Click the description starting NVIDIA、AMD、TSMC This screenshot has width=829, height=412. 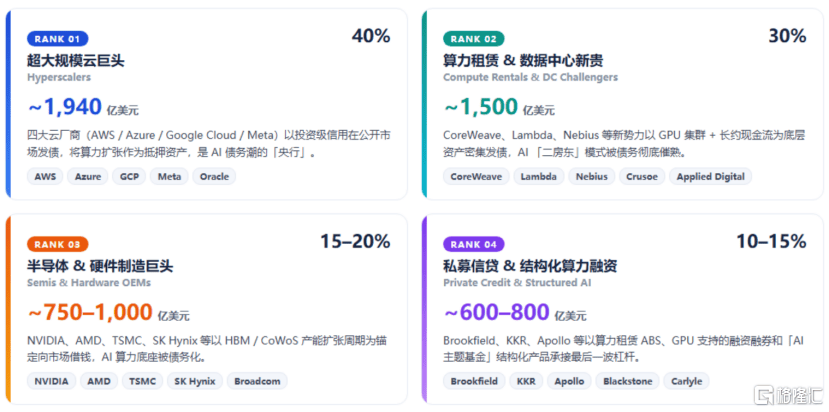[x=207, y=349]
